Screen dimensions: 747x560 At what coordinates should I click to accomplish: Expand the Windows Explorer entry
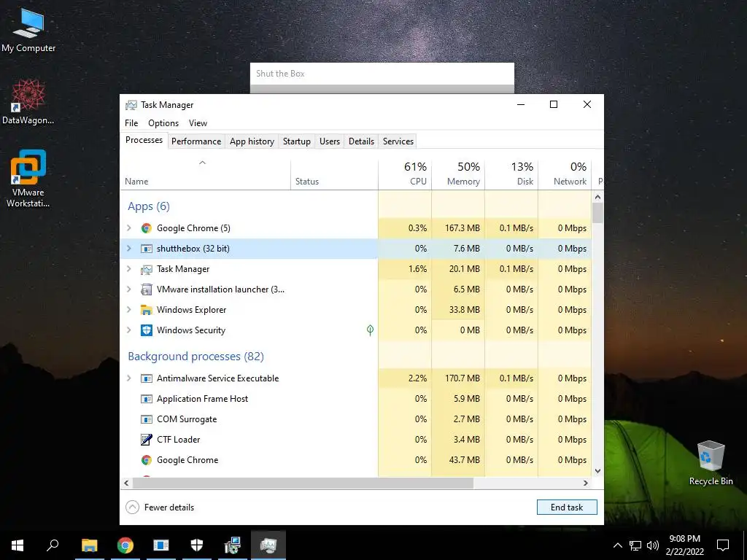click(x=128, y=310)
